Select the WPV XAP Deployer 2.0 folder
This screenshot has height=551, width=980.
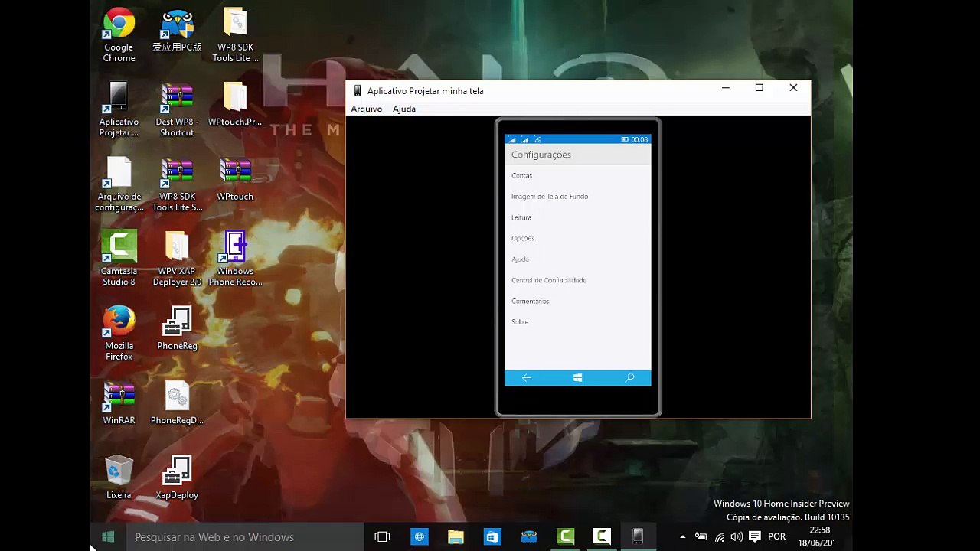coord(177,259)
